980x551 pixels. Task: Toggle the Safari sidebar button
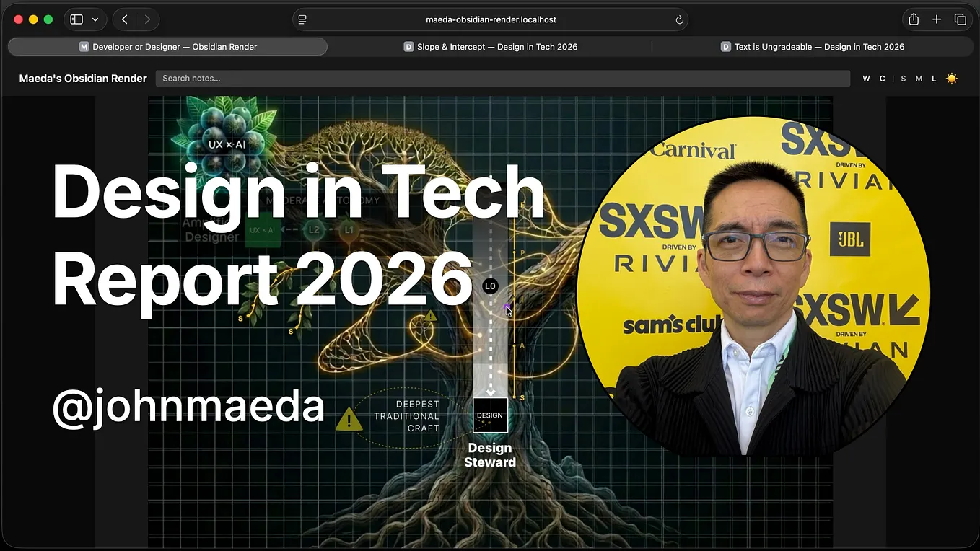coord(76,19)
